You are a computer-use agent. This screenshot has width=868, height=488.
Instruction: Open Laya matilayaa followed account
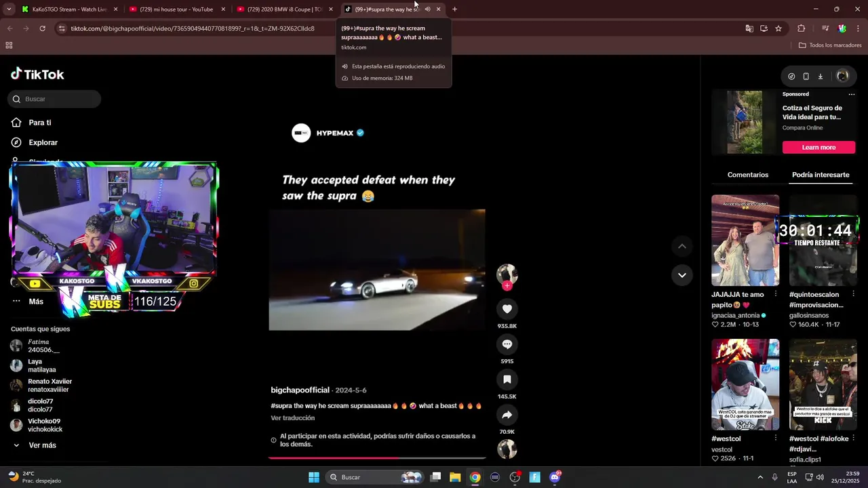coord(42,366)
